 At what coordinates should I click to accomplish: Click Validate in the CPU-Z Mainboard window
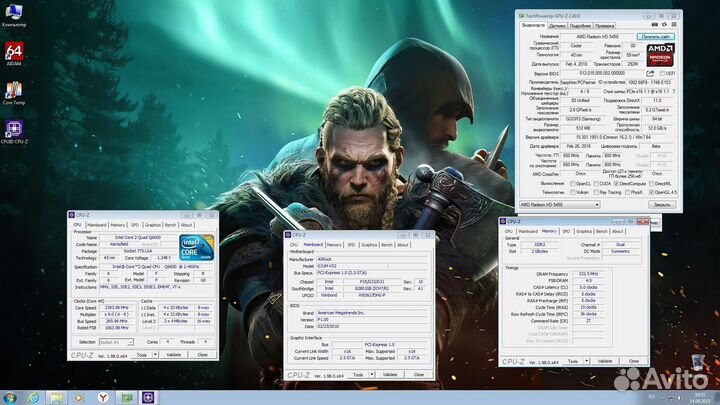[x=390, y=375]
